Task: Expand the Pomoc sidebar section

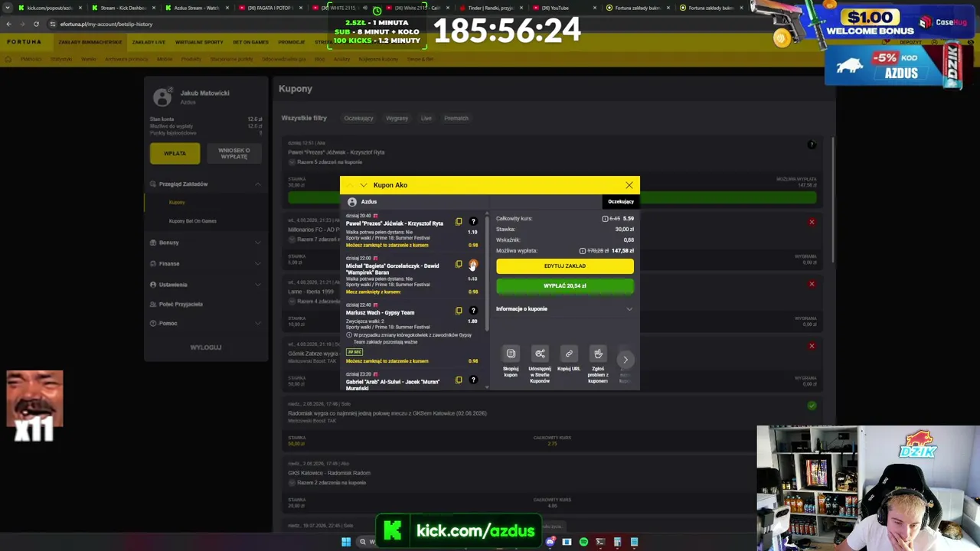Action: pyautogui.click(x=206, y=324)
